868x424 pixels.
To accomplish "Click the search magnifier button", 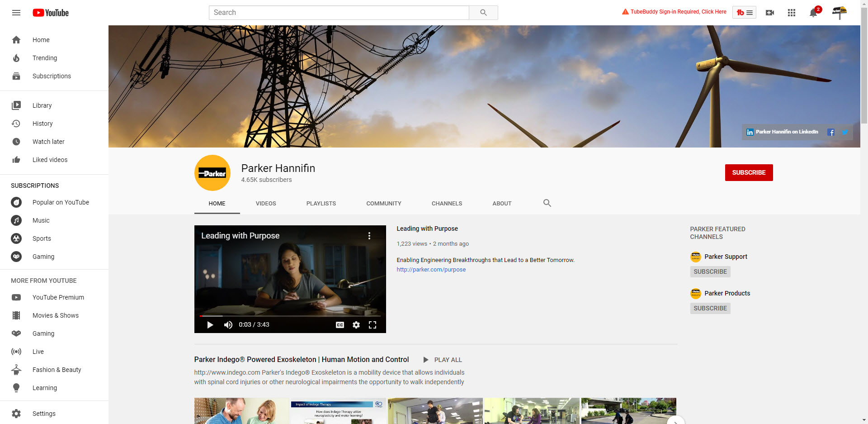I will (x=483, y=13).
